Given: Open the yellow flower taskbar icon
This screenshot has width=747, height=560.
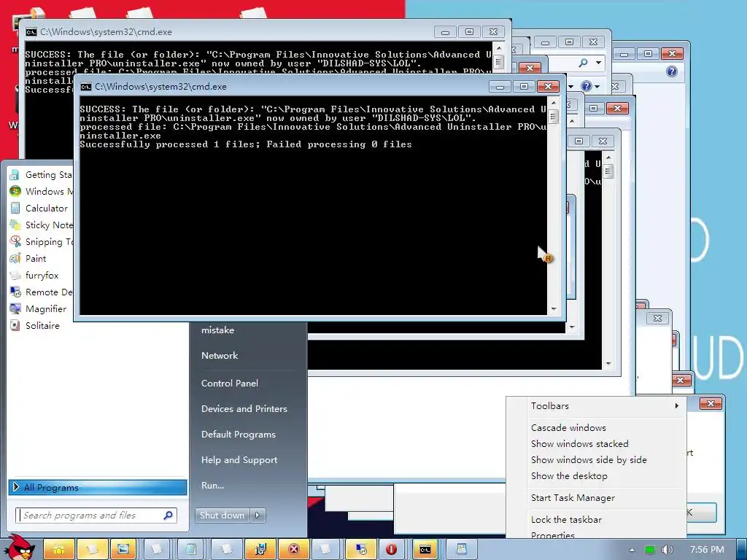Looking at the screenshot, I should [x=59, y=550].
